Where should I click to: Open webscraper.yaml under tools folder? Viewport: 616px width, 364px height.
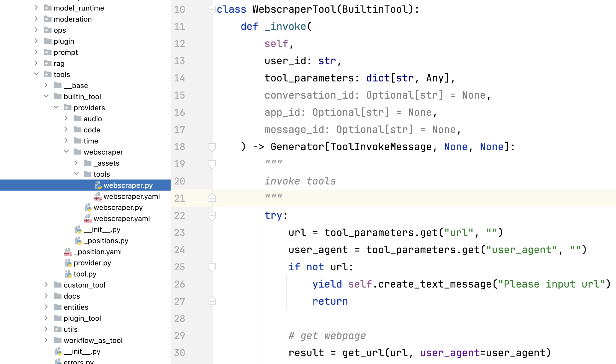pyautogui.click(x=132, y=196)
